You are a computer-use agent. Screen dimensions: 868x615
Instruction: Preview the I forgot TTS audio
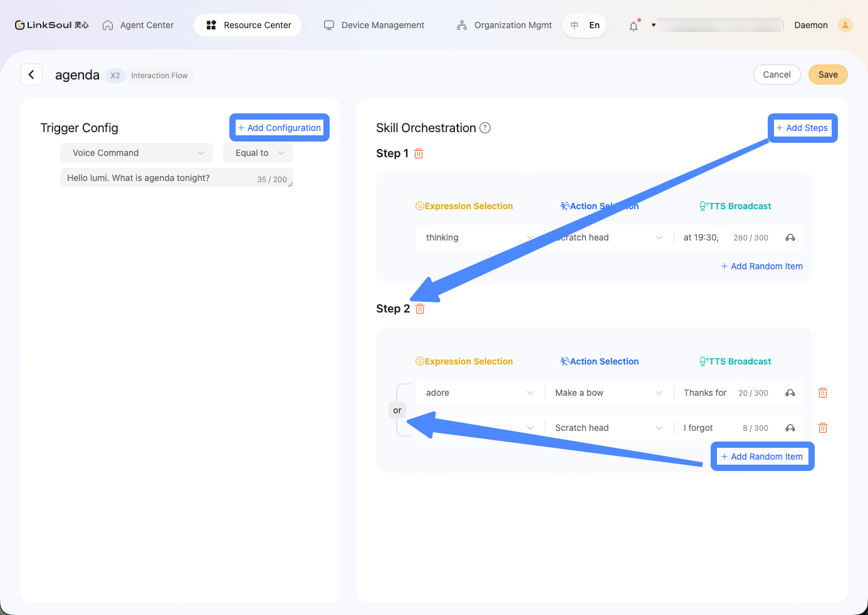point(790,428)
